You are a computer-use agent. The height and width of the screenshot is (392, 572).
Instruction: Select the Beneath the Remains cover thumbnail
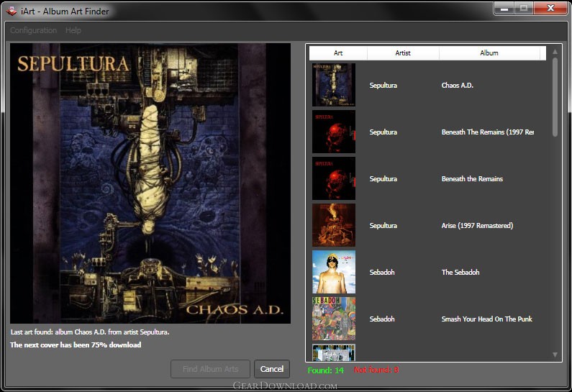click(x=334, y=178)
